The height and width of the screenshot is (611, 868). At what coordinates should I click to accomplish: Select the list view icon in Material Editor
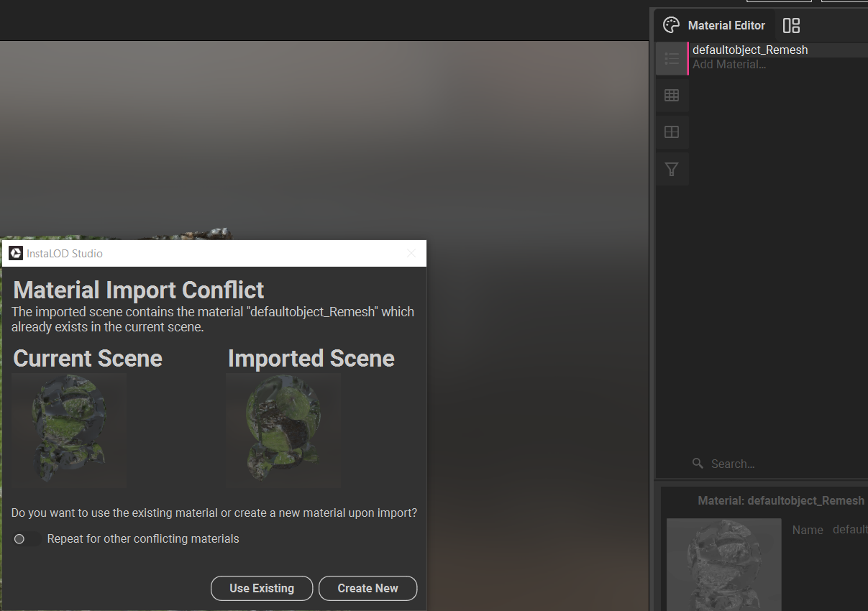pos(672,58)
